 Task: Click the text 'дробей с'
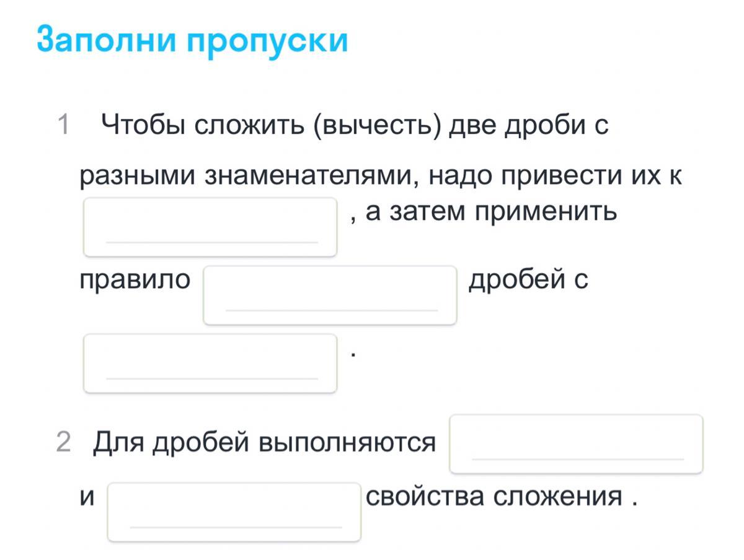pyautogui.click(x=528, y=280)
